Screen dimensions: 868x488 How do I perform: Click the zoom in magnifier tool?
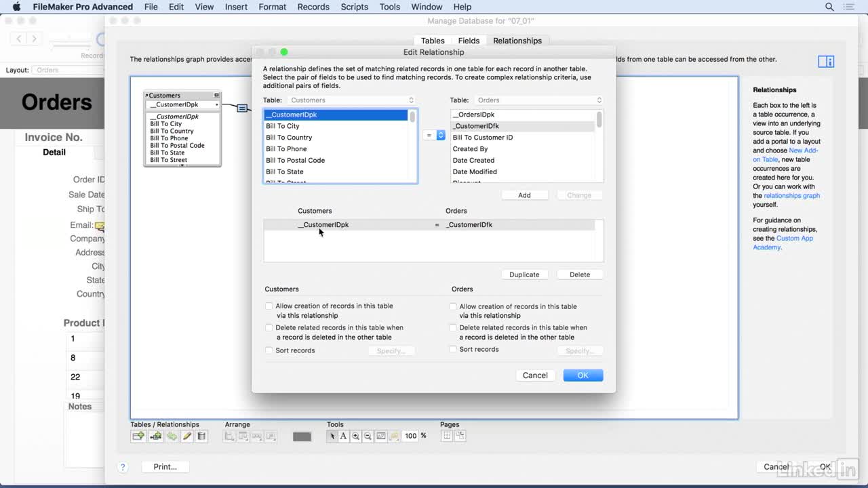click(355, 436)
